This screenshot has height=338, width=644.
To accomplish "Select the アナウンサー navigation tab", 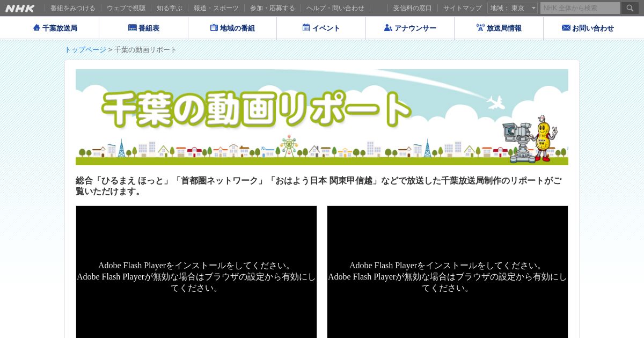I will pyautogui.click(x=410, y=28).
